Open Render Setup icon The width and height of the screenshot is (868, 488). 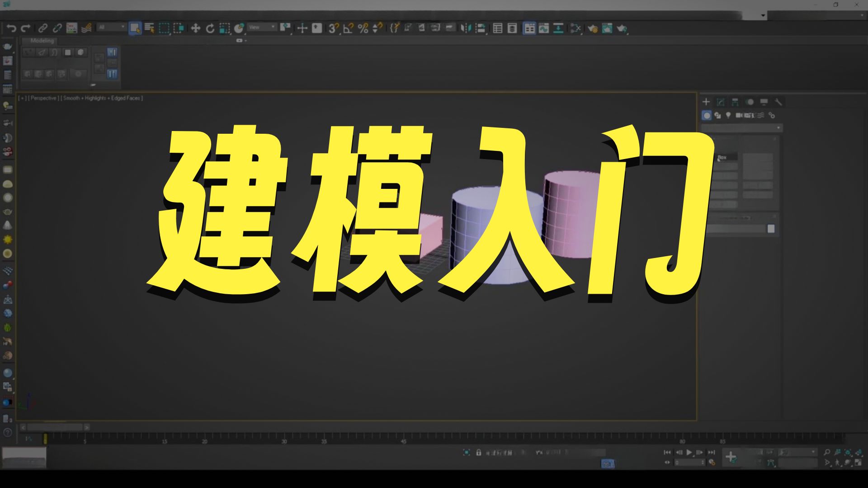[x=592, y=28]
